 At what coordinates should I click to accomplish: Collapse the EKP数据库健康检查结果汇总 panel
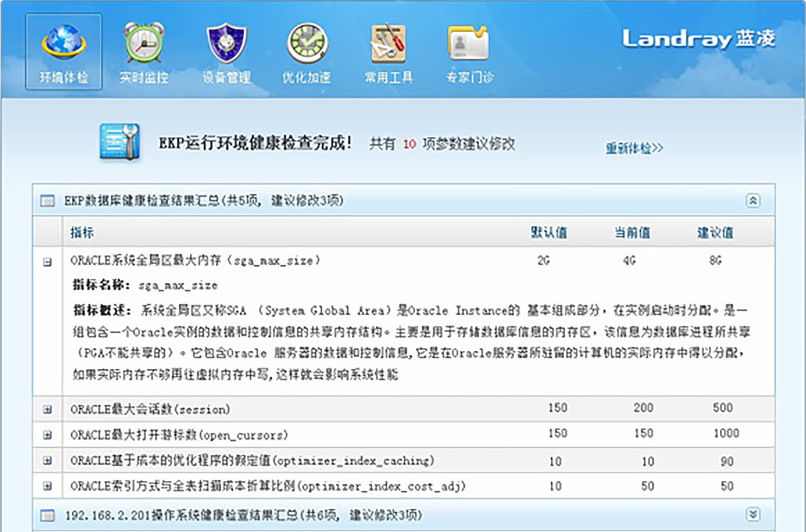pyautogui.click(x=753, y=200)
